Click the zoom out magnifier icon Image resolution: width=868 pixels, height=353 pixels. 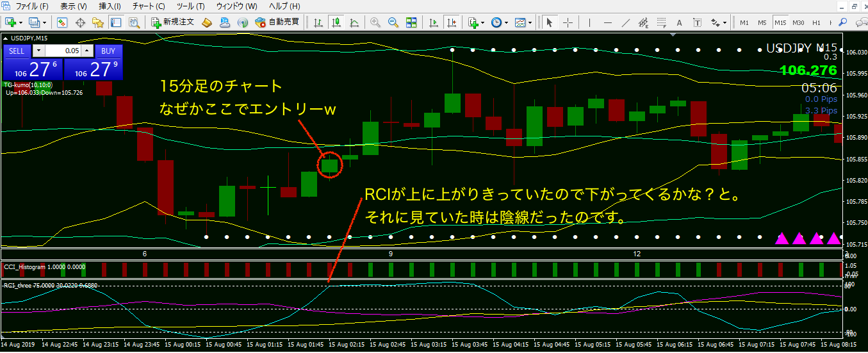click(393, 22)
